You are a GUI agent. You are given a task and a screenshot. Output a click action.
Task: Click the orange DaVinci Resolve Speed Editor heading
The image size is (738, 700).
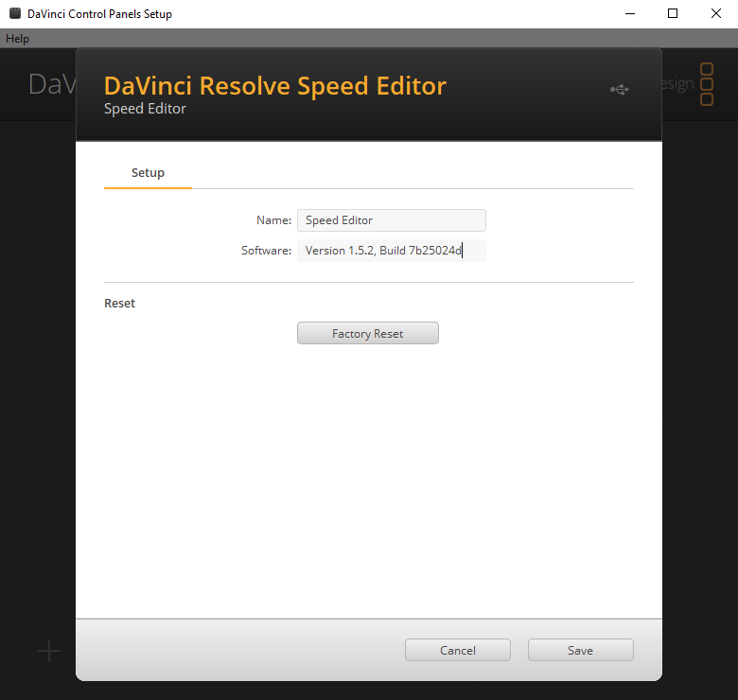click(x=274, y=85)
